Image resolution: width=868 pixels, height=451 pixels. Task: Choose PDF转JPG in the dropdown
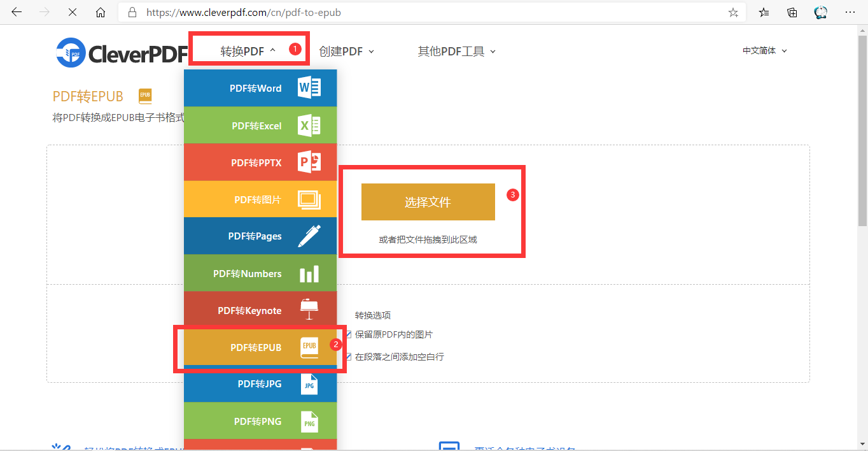(x=260, y=384)
